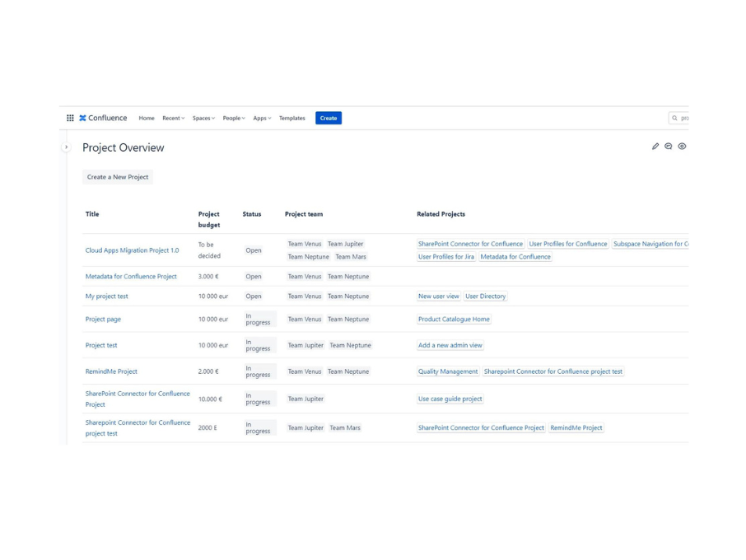Open User Profiles for Confluence related link

point(568,244)
